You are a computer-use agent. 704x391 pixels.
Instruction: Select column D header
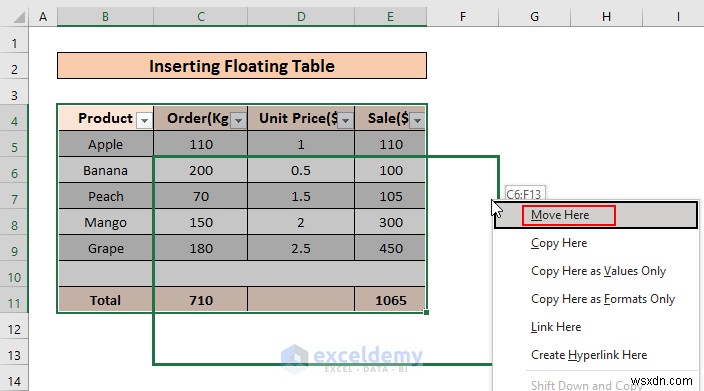click(301, 17)
